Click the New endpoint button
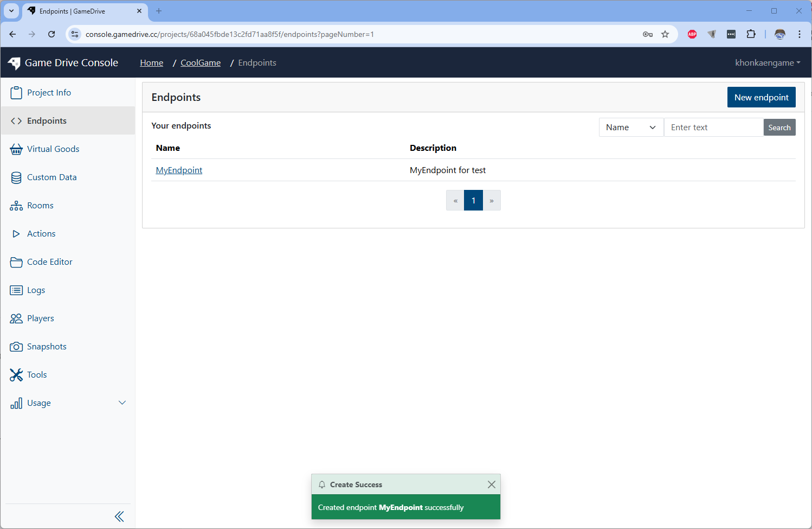812x529 pixels. pos(761,97)
